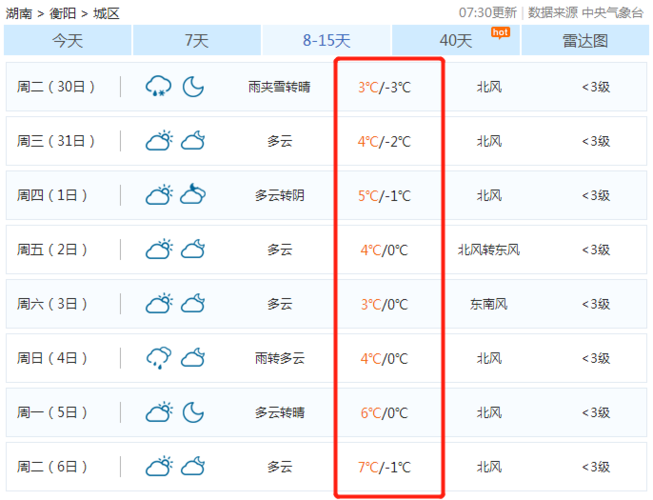Click the 07:30更新 timestamp

click(488, 13)
